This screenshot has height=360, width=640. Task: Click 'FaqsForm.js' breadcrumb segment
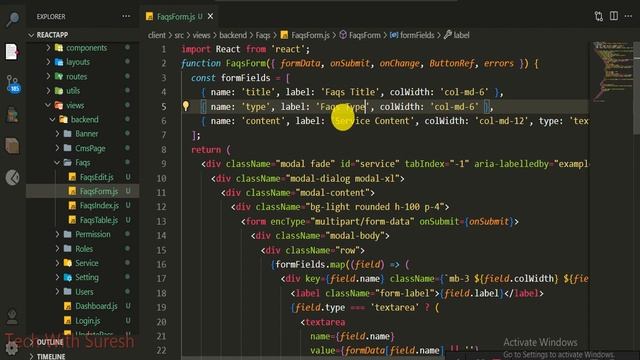310,35
